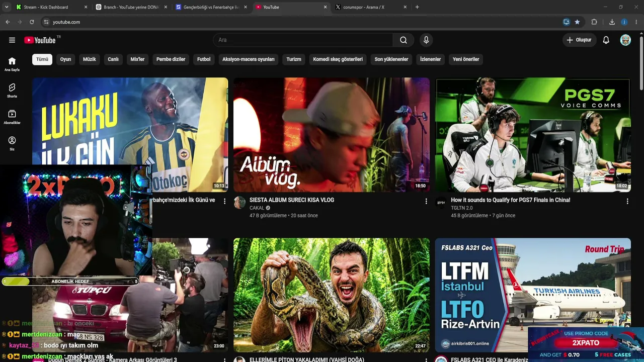
Task: Open Shorts from the sidebar
Action: click(x=12, y=90)
